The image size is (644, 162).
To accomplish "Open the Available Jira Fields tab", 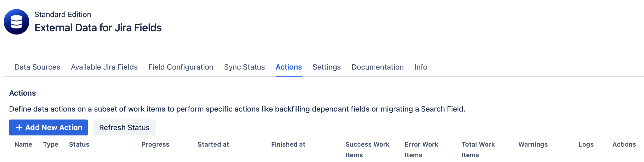I will click(x=104, y=67).
